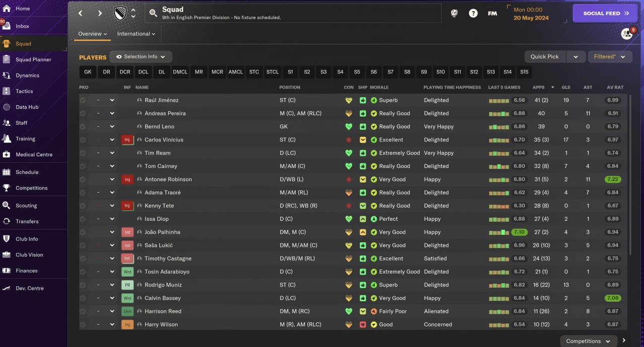Open the Transfers icon in sidebar
The image size is (644, 347).
coord(7,221)
